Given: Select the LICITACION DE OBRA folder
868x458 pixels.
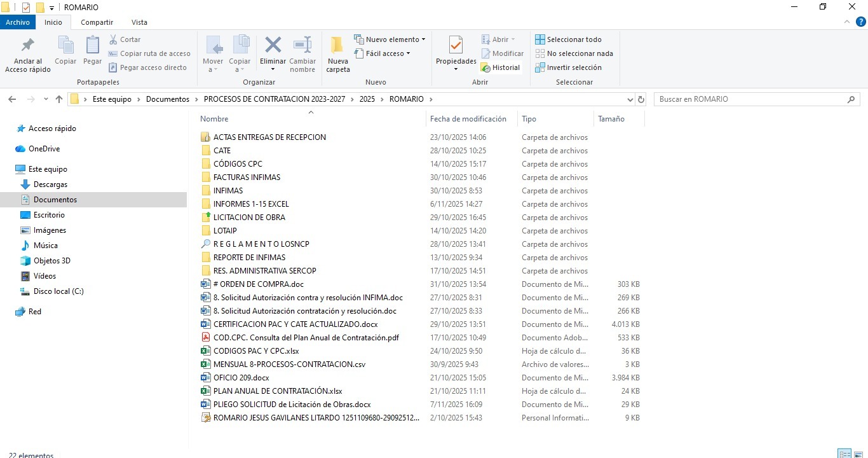Looking at the screenshot, I should (x=249, y=218).
